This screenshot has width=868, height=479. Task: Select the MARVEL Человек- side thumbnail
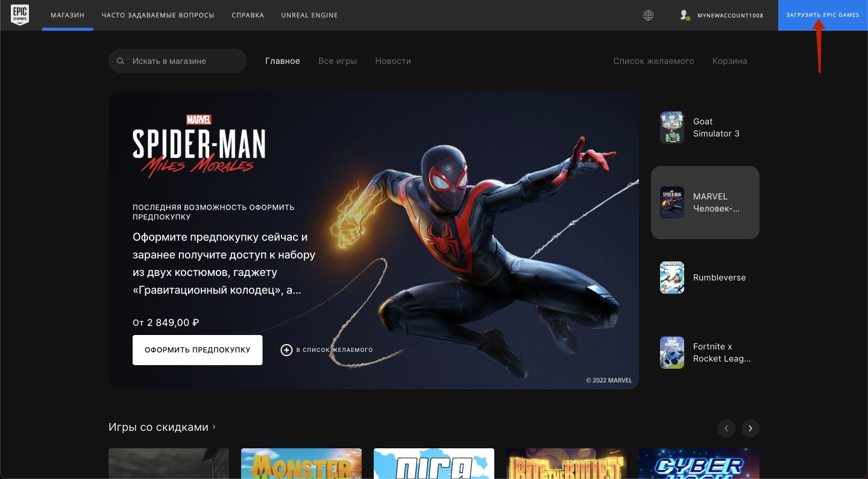click(x=671, y=202)
